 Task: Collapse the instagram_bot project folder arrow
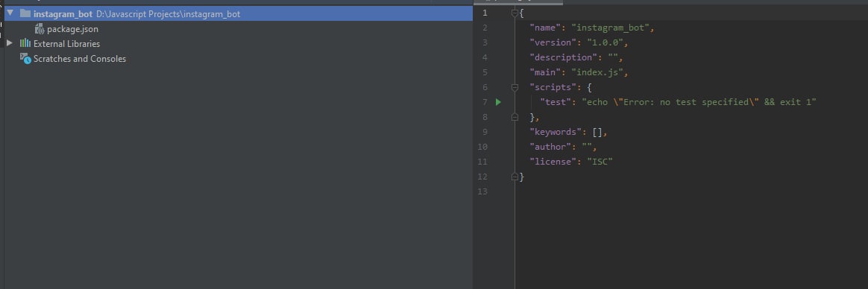[x=10, y=13]
